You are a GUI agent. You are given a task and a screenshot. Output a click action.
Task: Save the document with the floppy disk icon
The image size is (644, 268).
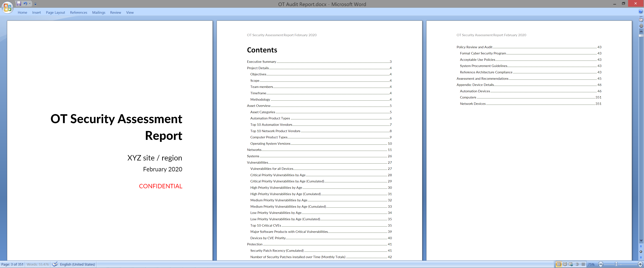point(19,4)
